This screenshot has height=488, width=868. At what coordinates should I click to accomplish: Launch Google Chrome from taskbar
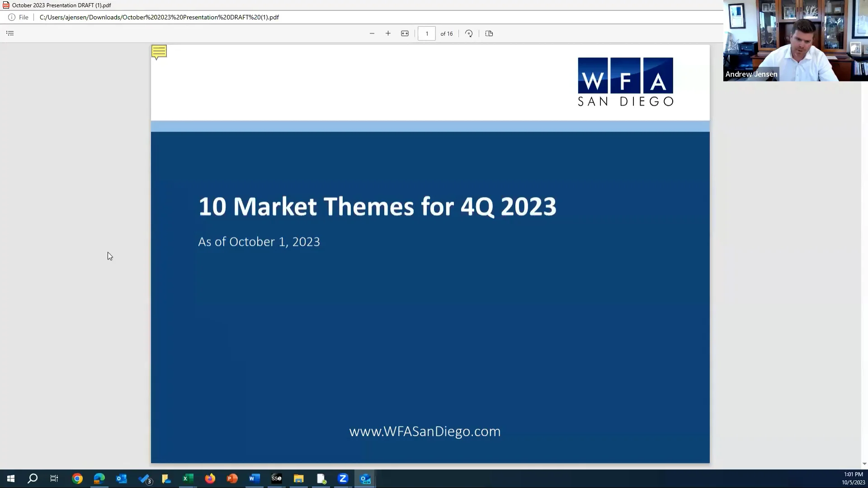click(x=77, y=479)
